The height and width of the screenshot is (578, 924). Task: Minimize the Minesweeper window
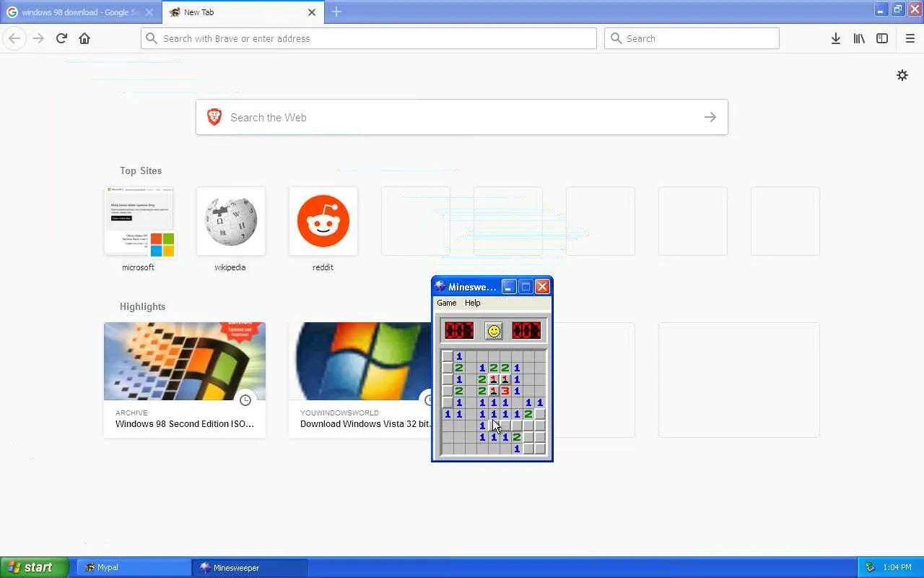click(x=509, y=287)
